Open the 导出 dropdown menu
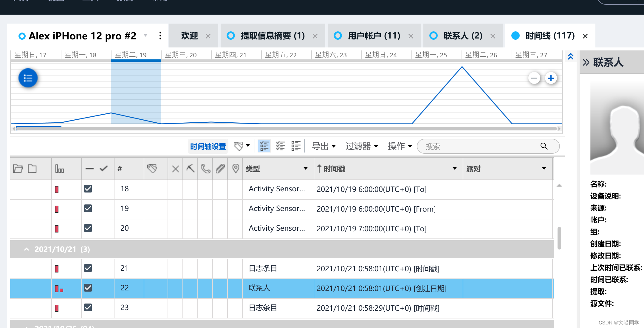 323,146
